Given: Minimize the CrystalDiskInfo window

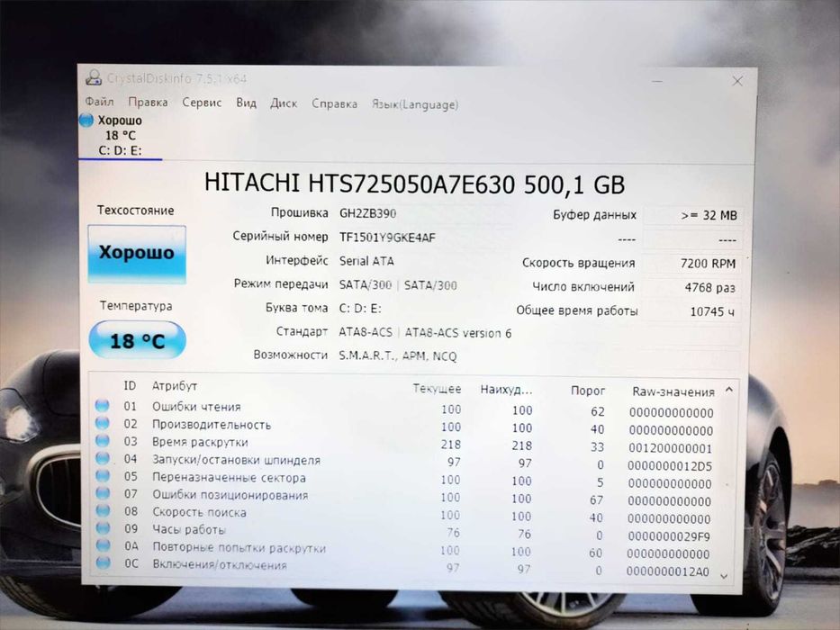Looking at the screenshot, I should [657, 81].
